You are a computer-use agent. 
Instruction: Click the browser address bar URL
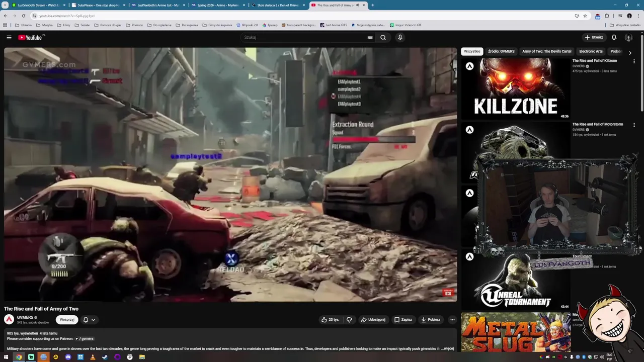point(66,16)
